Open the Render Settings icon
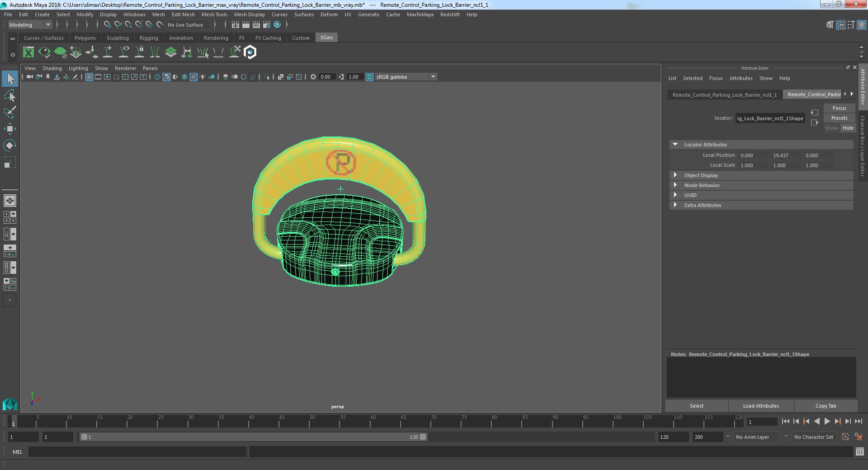The image size is (868, 470). pos(267,25)
